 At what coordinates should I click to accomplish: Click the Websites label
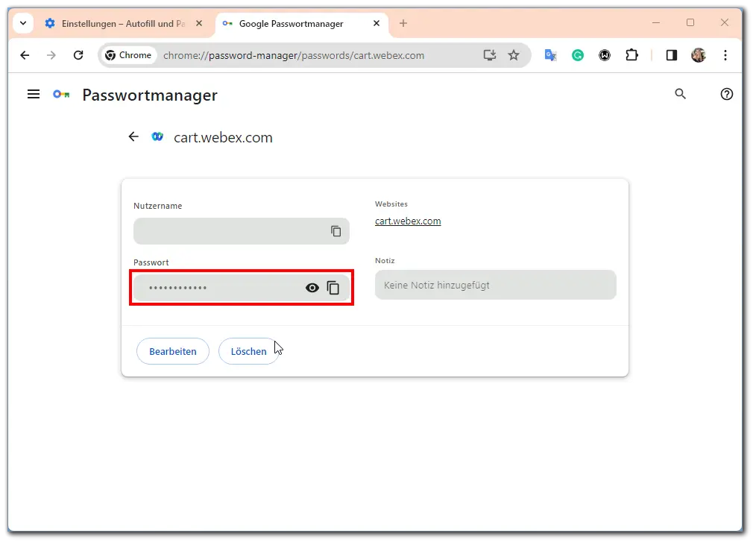point(391,204)
